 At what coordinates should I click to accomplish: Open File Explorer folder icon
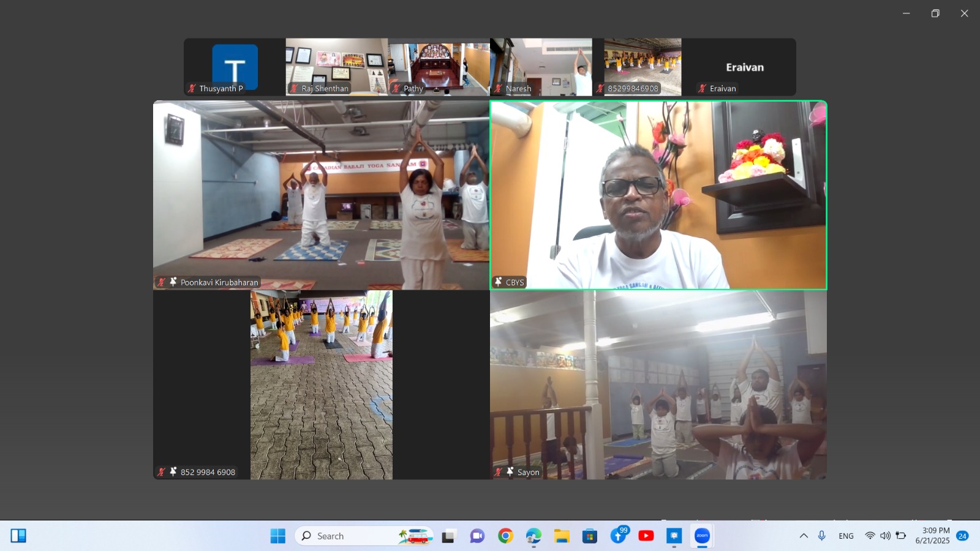click(562, 536)
